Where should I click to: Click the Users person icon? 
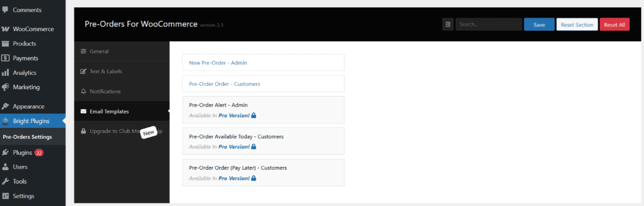pyautogui.click(x=6, y=167)
